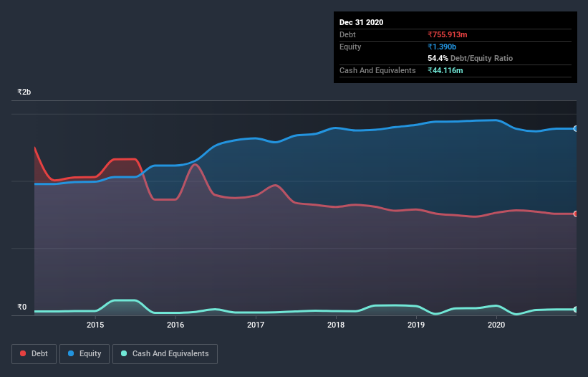The width and height of the screenshot is (588, 377).
Task: Click the blue Equity endpoint marker
Action: pos(576,129)
